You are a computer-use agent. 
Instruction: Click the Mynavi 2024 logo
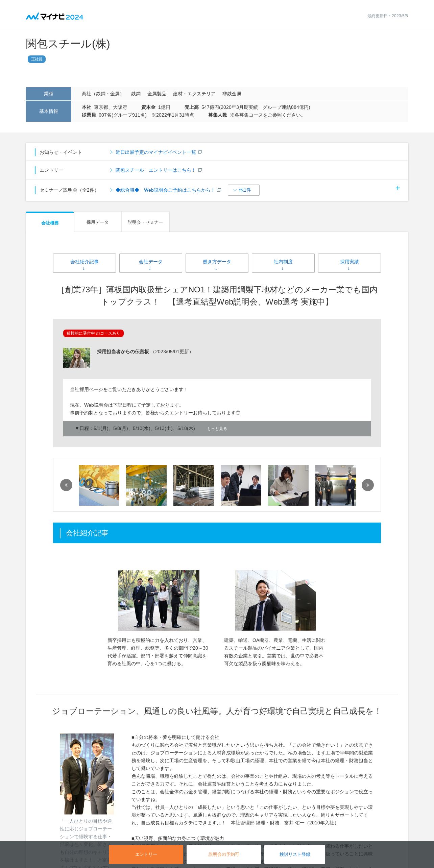55,16
